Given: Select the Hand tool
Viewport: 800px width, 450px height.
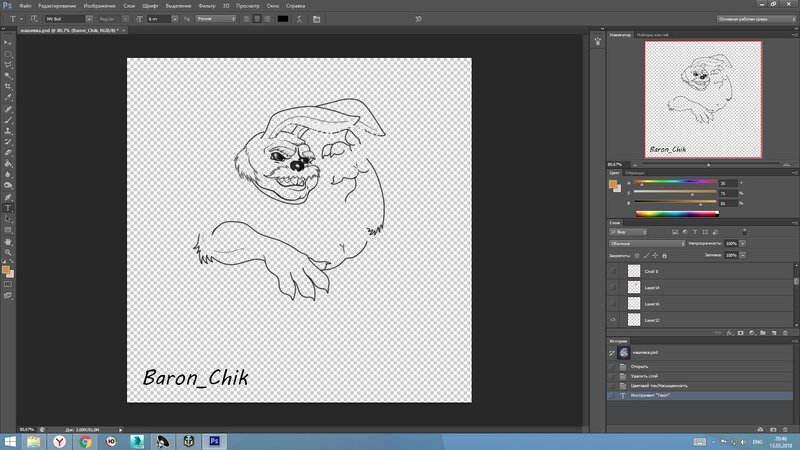Looking at the screenshot, I should [x=8, y=241].
